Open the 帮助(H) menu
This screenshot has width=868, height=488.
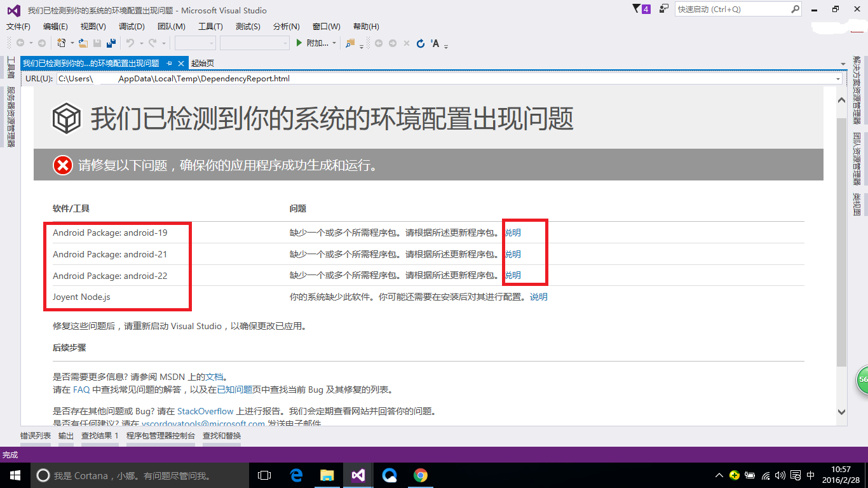tap(366, 26)
